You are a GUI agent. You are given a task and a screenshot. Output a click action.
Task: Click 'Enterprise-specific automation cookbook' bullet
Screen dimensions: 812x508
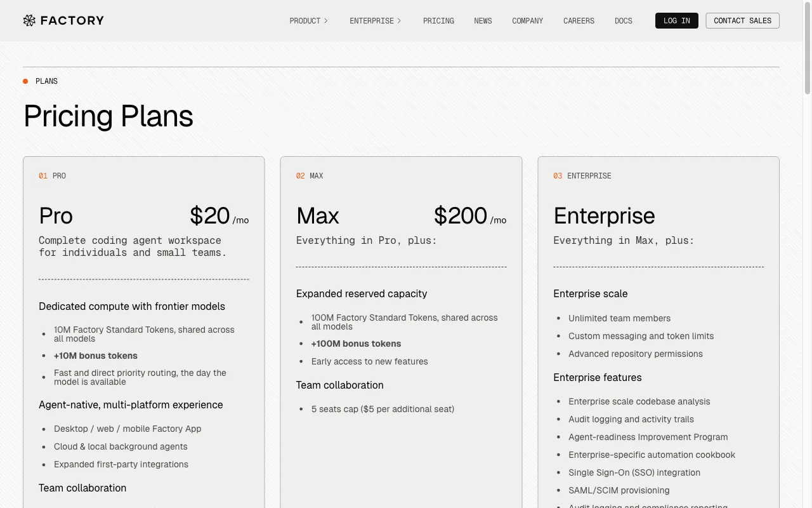pyautogui.click(x=652, y=455)
